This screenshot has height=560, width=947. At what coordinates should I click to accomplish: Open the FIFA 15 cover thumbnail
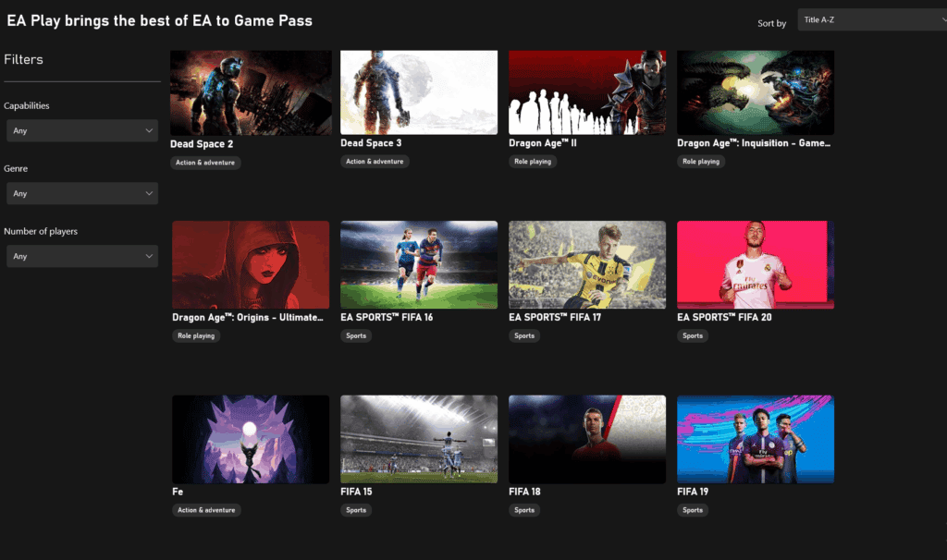419,439
